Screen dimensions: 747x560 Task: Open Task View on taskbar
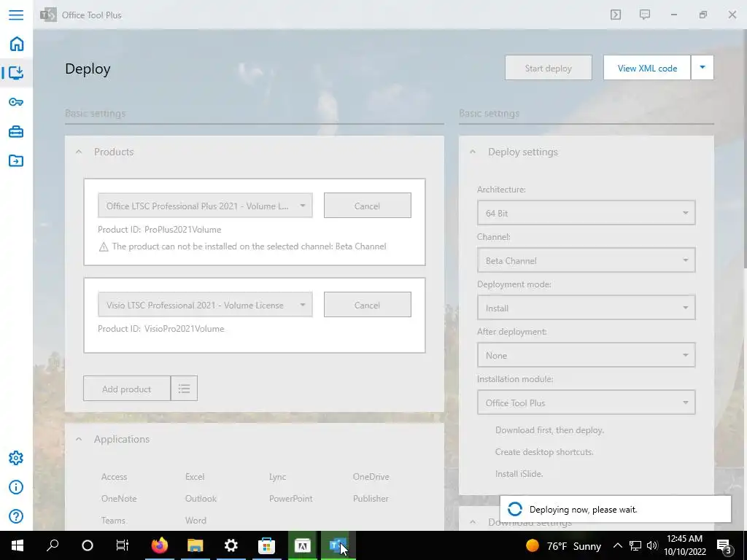tap(123, 545)
